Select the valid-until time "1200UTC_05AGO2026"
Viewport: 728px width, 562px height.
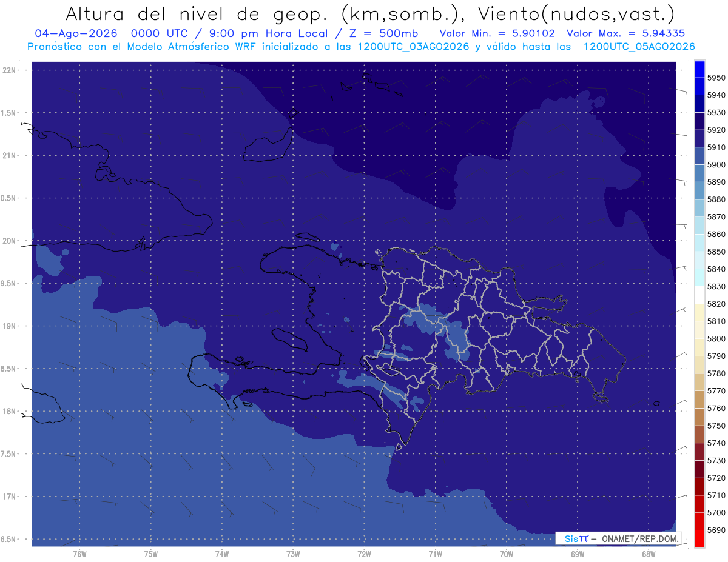click(639, 46)
